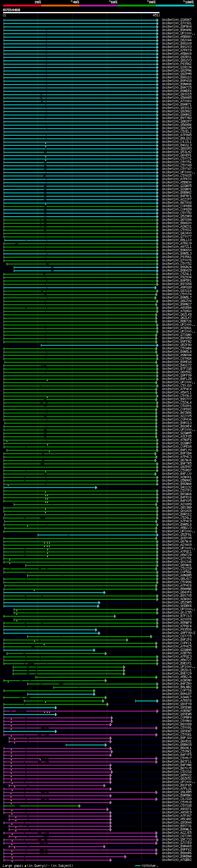Open hit UniRef100_C6JSG9
This screenshot has width=197, height=868.
tap(177, 799)
